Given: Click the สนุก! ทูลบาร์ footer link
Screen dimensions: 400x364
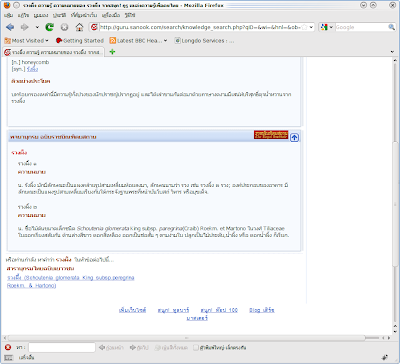Looking at the screenshot, I should [173, 310].
